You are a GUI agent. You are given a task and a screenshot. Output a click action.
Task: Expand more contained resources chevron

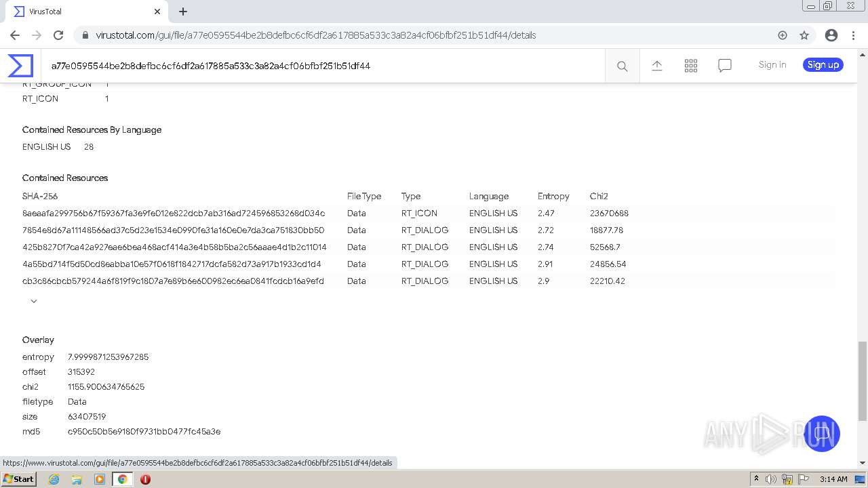(x=34, y=301)
